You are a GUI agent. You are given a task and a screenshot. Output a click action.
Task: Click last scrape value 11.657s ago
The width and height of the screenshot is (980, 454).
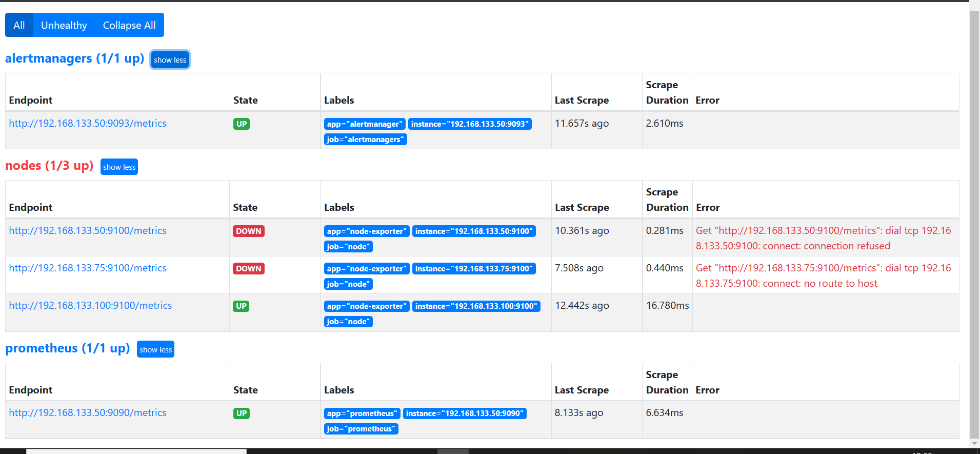click(582, 123)
